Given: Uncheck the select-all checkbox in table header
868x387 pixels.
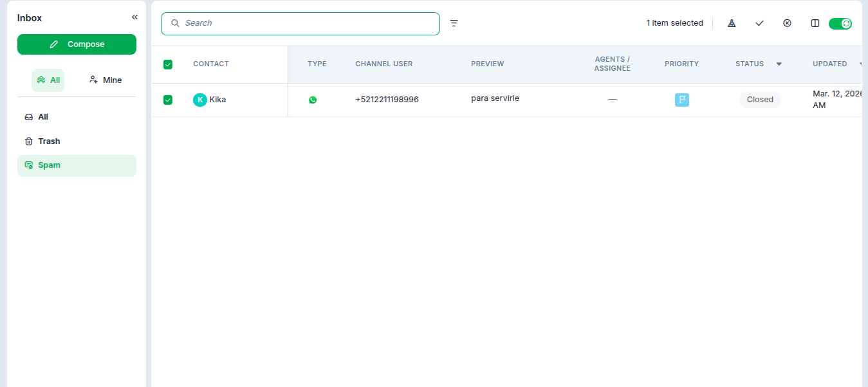Looking at the screenshot, I should coord(168,64).
